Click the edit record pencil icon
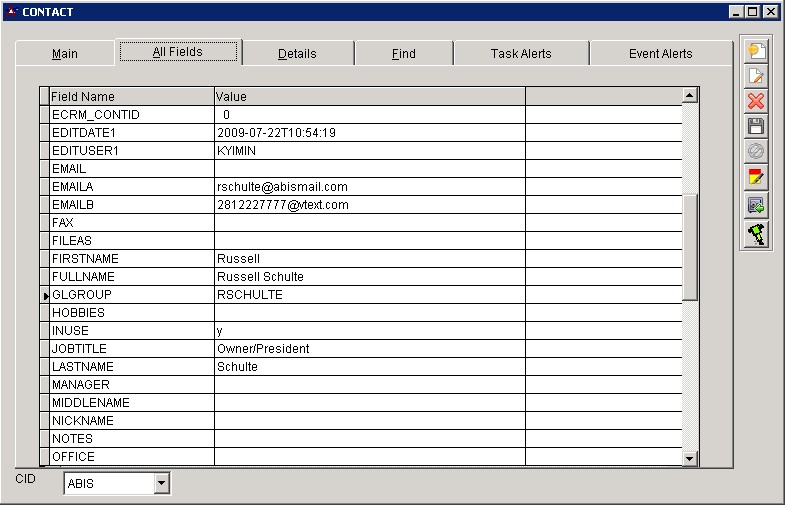Image resolution: width=785 pixels, height=505 pixels. tap(756, 76)
